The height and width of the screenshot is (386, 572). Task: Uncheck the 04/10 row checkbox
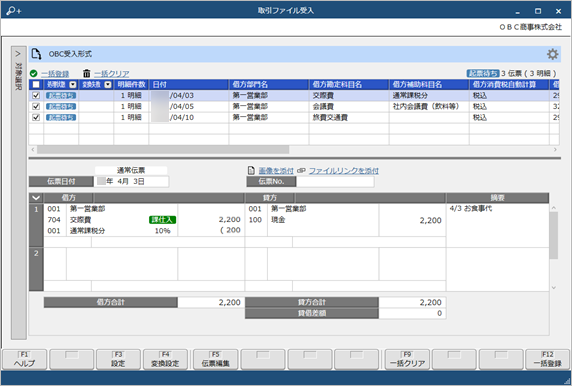click(36, 117)
